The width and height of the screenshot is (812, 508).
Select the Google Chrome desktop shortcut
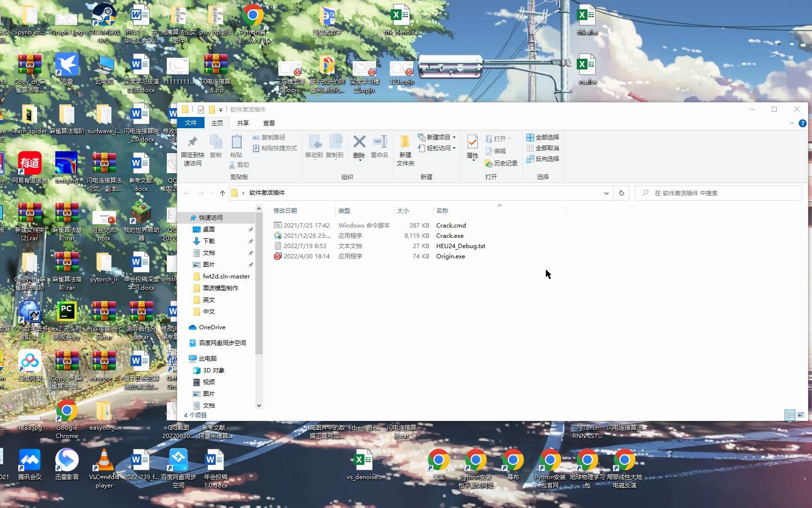pos(67,419)
